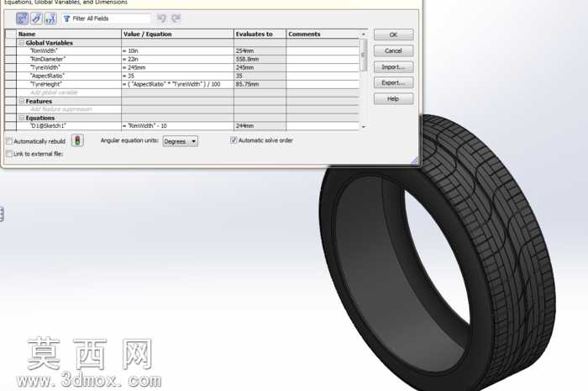This screenshot has height=391, width=588.
Task: Click the '= 22in' value cell
Action: [x=177, y=59]
